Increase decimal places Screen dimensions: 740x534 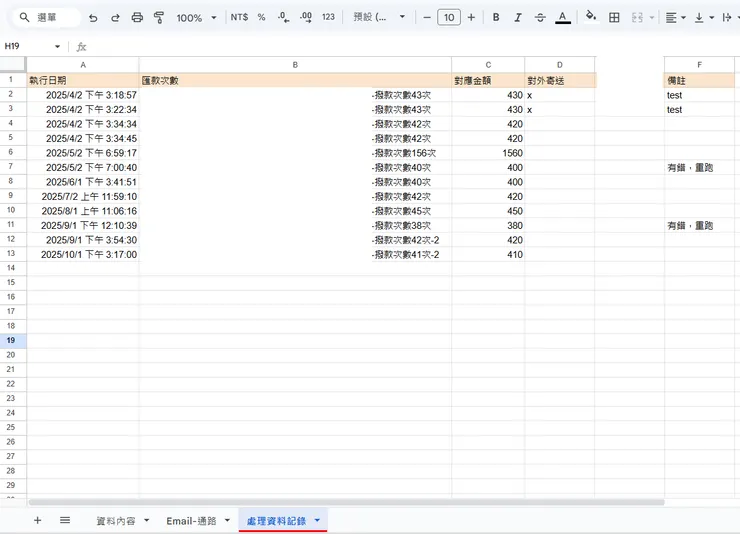(x=306, y=17)
